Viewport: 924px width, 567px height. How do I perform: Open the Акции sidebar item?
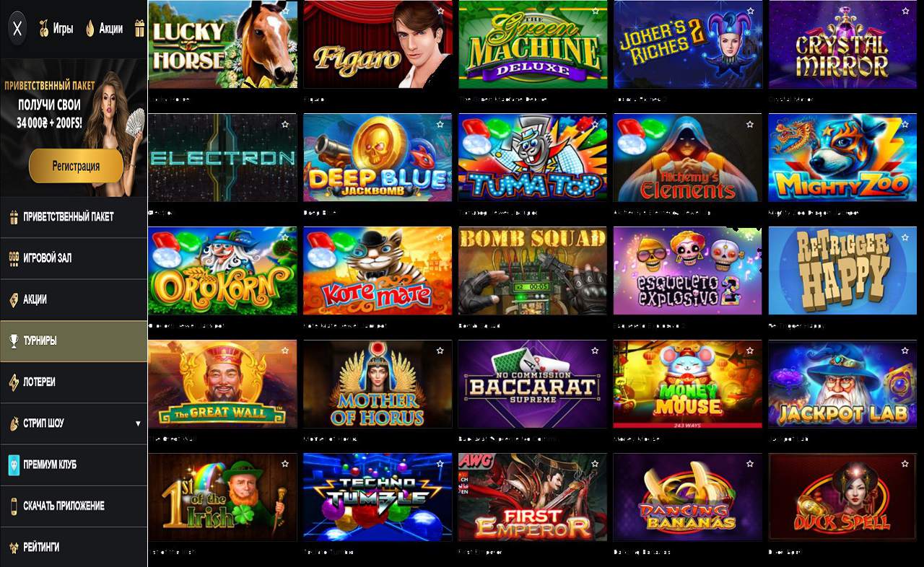74,299
